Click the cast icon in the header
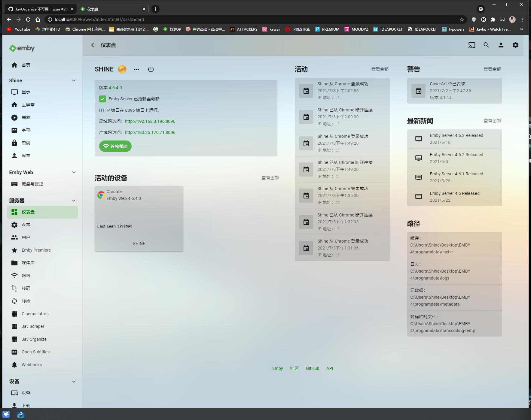Image resolution: width=531 pixels, height=420 pixels. pyautogui.click(x=472, y=45)
